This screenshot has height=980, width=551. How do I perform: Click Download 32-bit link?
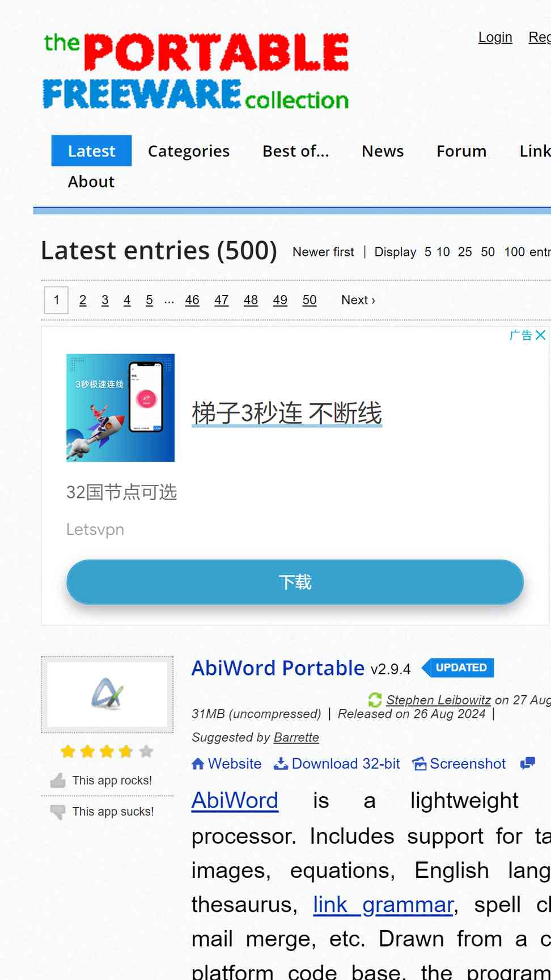(337, 764)
